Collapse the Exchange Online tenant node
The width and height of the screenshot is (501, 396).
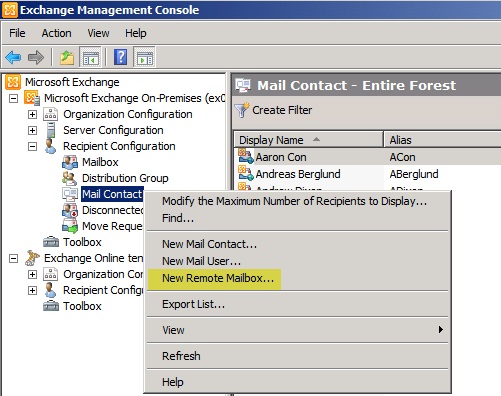point(13,258)
